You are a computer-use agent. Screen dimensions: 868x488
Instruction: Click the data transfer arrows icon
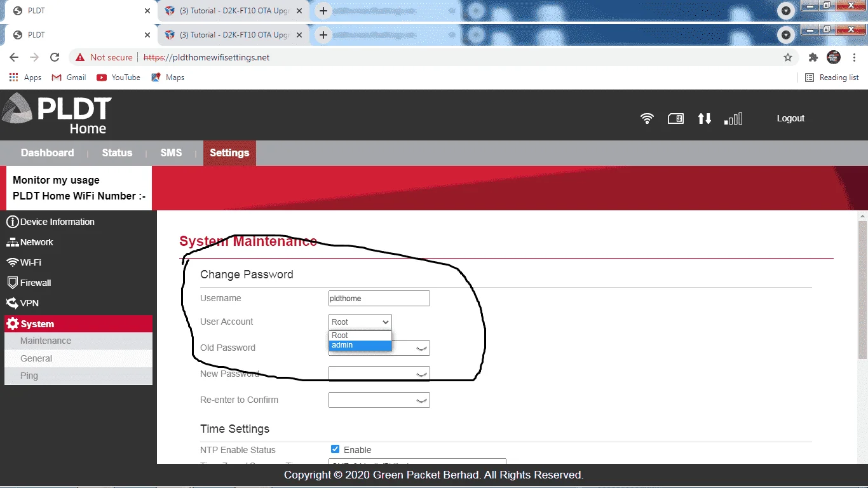click(x=704, y=118)
